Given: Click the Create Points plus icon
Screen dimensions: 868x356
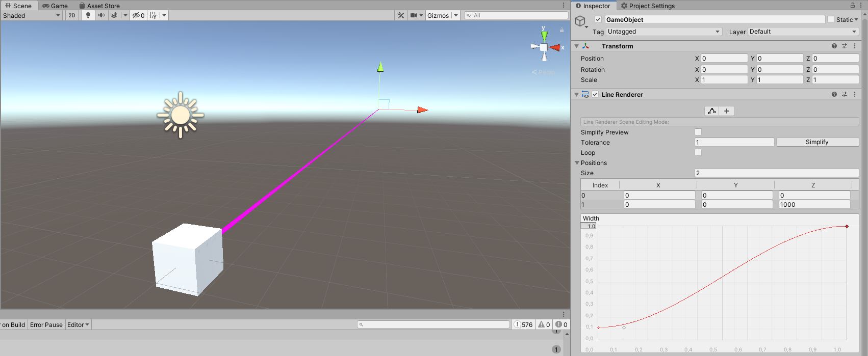Looking at the screenshot, I should 727,111.
